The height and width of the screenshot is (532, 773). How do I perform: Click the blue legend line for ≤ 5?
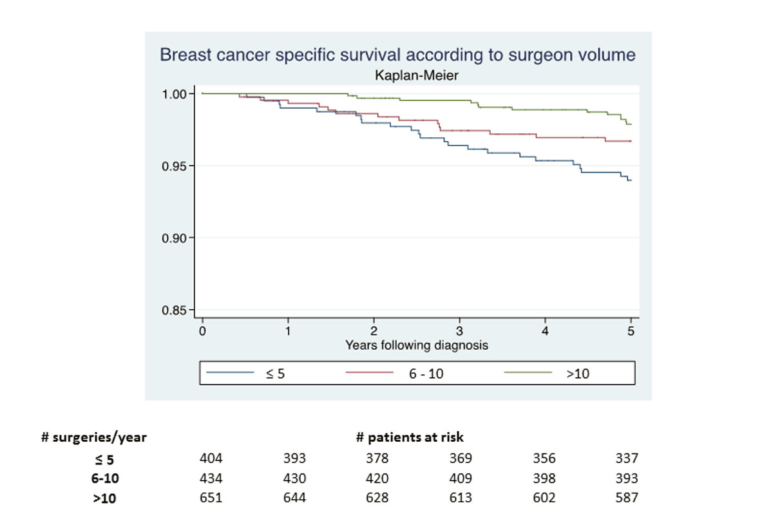pos(230,372)
